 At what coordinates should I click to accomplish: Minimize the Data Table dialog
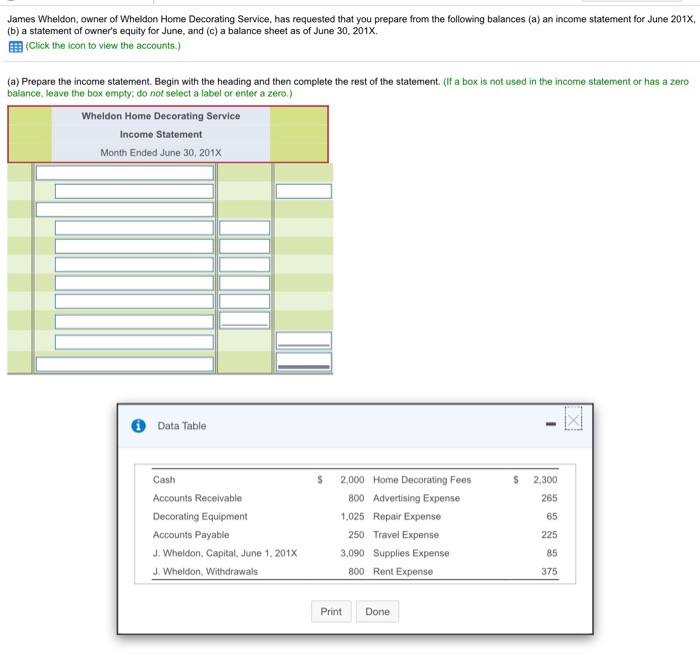[x=551, y=424]
